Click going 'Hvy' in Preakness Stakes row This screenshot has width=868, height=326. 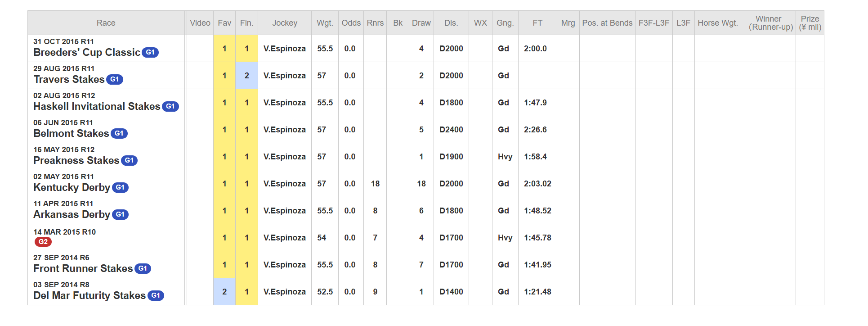coord(505,157)
